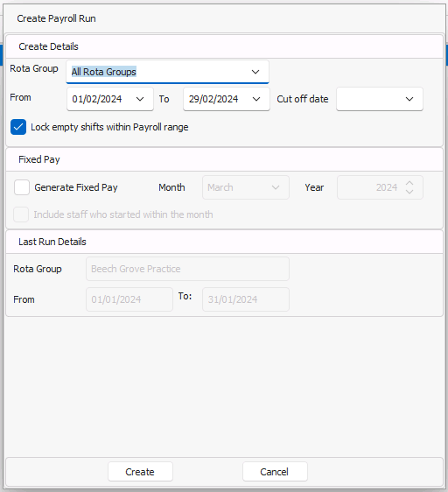Image resolution: width=448 pixels, height=492 pixels.
Task: Click the Create button
Action: tap(140, 472)
